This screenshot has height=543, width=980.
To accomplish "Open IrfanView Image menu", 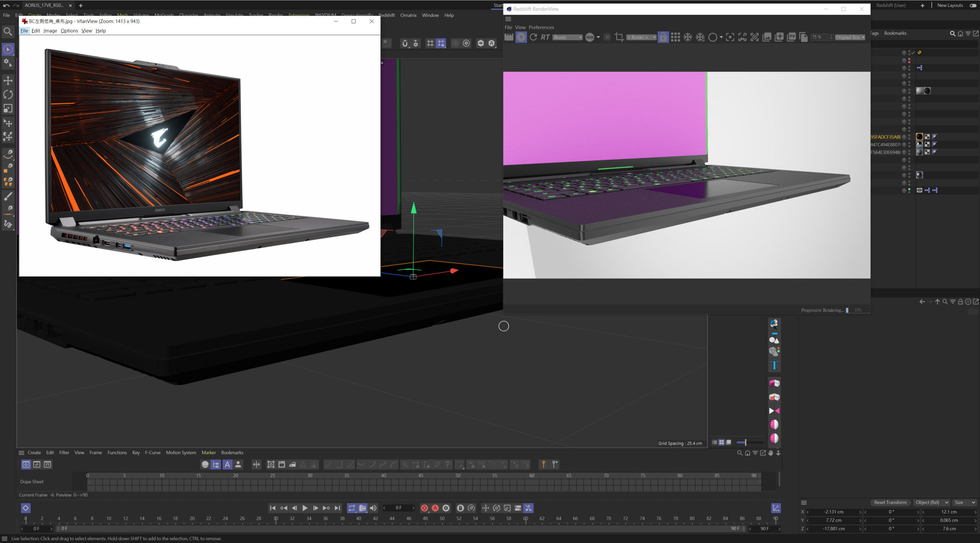I will (x=50, y=31).
